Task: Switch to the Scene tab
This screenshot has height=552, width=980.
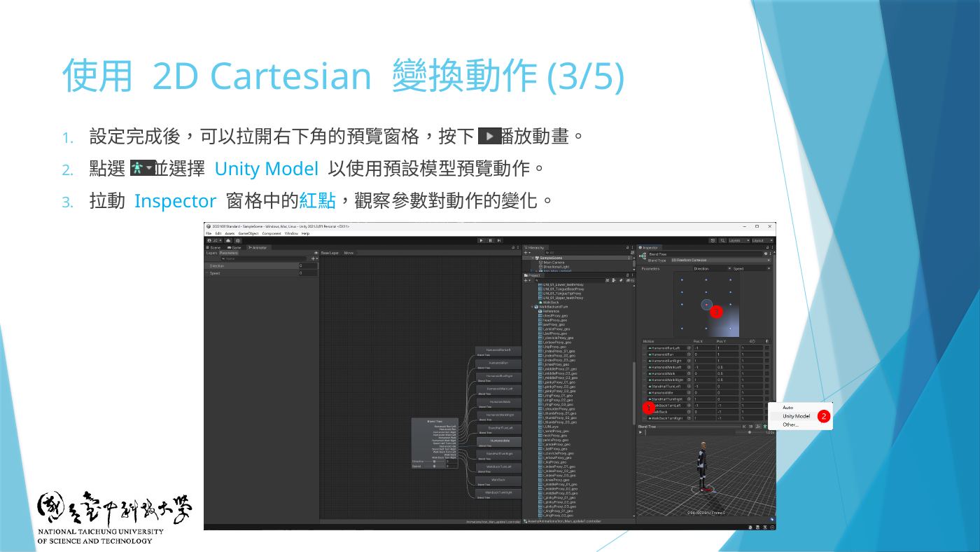Action: (214, 247)
